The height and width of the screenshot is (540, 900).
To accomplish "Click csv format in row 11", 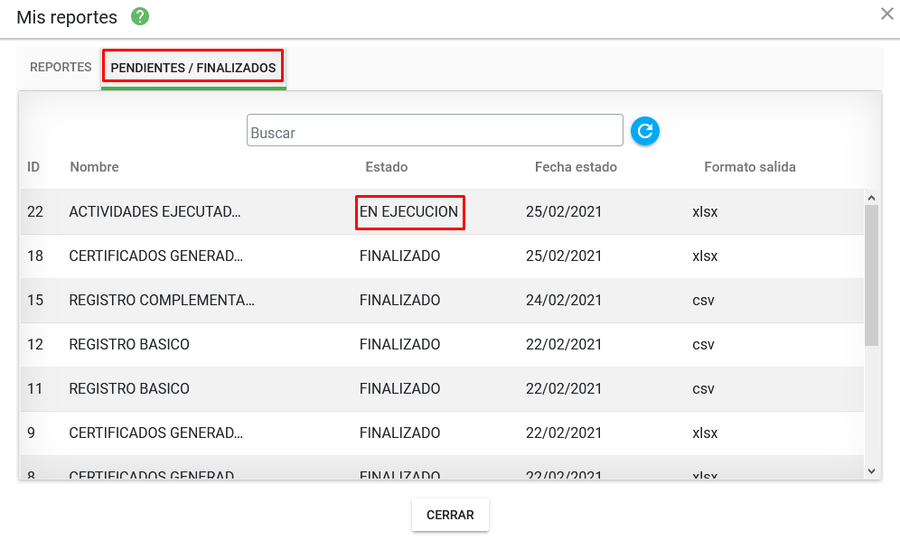I will [703, 389].
